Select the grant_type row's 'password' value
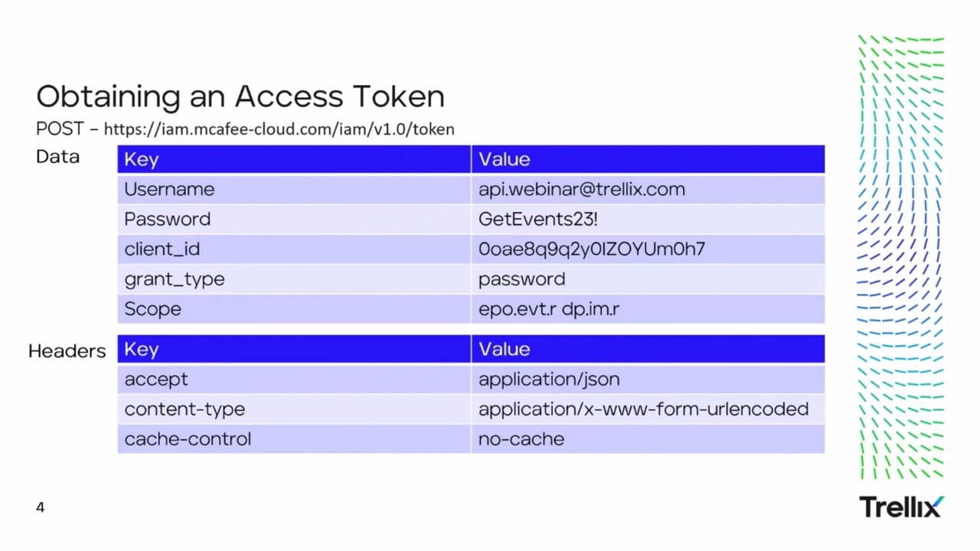 pos(521,279)
